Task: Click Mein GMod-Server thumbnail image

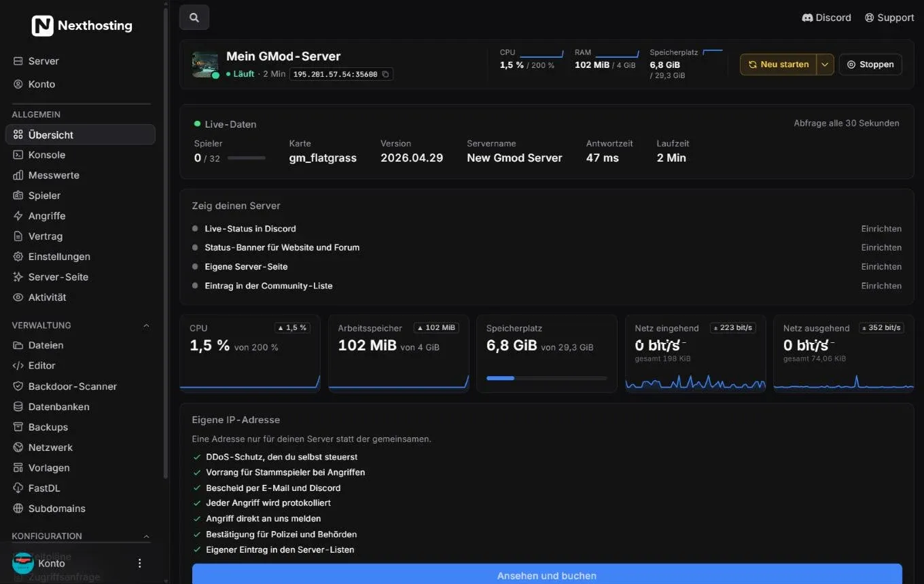Action: point(205,65)
